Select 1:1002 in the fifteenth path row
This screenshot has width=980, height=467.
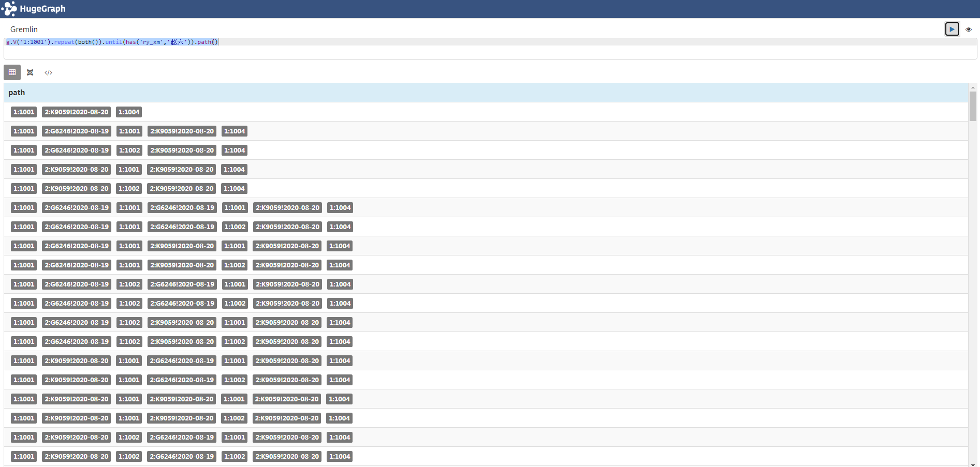tap(235, 380)
